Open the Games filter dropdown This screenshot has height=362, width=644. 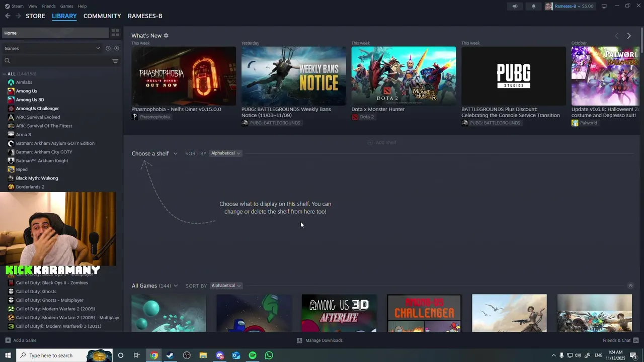click(x=52, y=48)
